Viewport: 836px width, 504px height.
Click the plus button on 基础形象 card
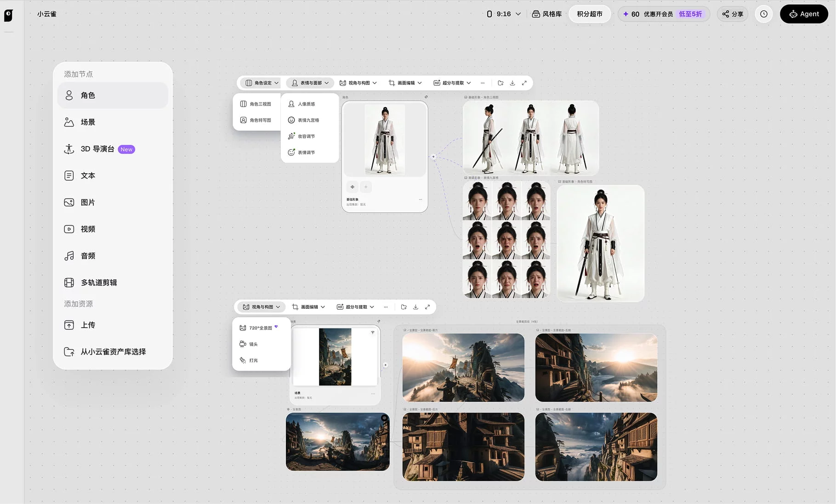tap(366, 187)
